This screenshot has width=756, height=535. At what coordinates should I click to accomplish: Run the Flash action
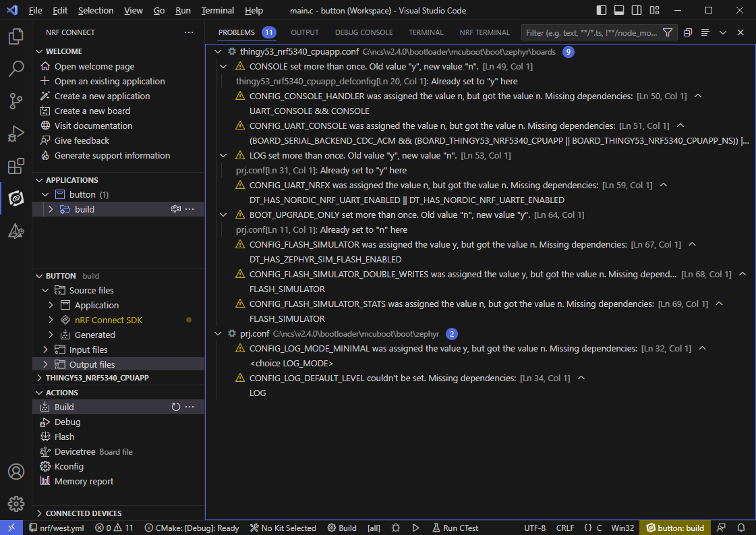(64, 437)
